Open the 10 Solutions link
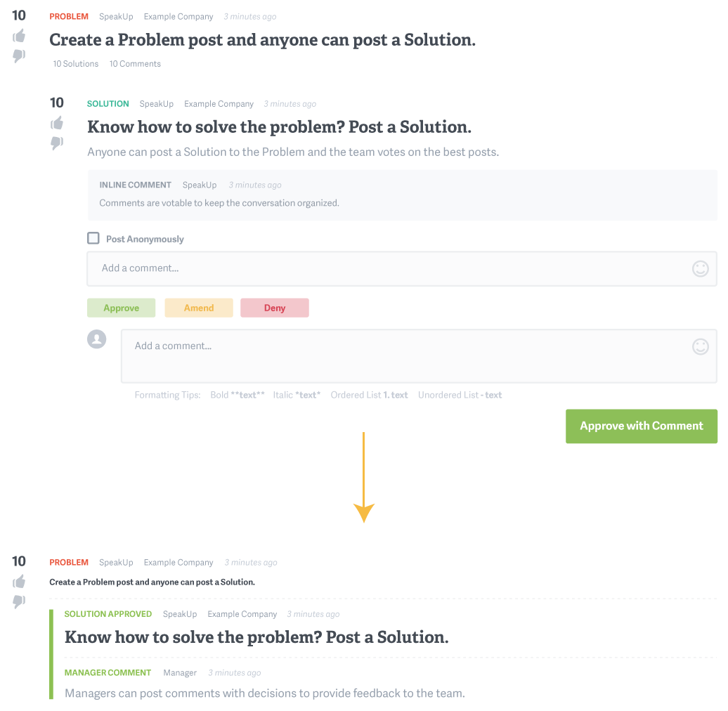Screen dimensions: 728x711 tap(76, 63)
